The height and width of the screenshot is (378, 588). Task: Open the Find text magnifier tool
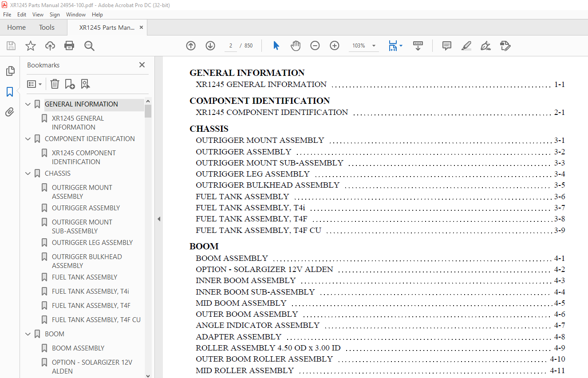89,46
